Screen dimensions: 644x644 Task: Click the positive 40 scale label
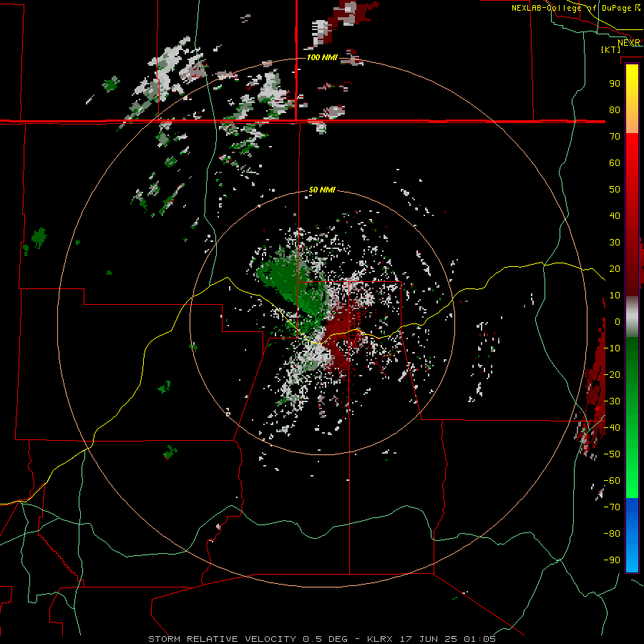615,215
